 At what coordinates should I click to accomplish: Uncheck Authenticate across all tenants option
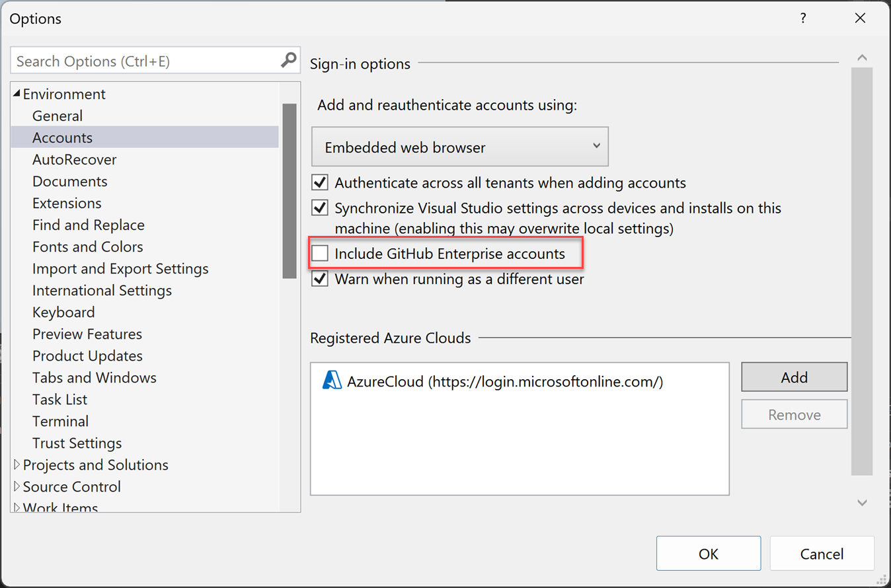(321, 182)
